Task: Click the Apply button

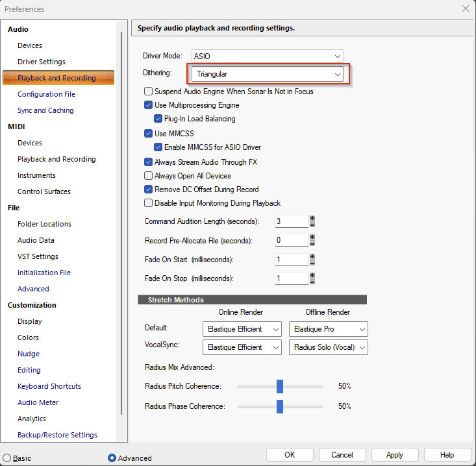Action: 394,455
